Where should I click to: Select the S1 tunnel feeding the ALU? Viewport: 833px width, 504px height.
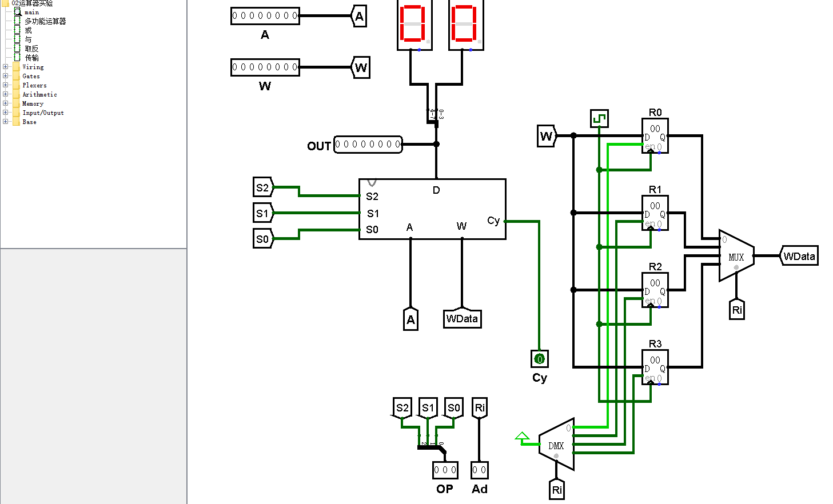pos(264,213)
